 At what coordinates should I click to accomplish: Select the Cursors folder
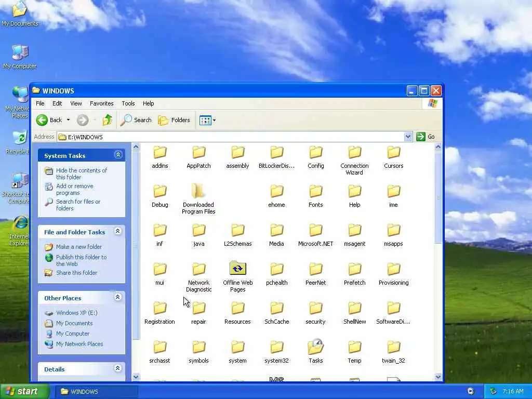click(x=394, y=157)
